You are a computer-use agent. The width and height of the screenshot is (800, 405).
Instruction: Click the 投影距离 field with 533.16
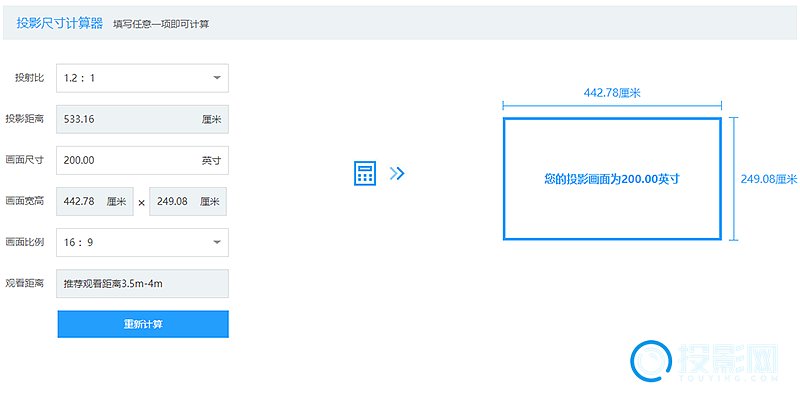(142, 119)
